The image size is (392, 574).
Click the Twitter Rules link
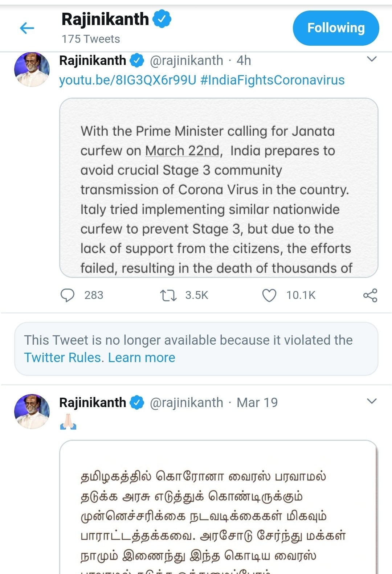(64, 358)
